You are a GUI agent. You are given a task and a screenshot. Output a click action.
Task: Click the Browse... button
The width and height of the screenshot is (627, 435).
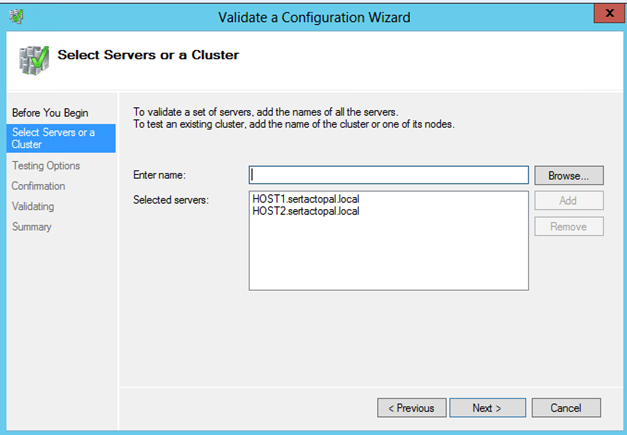click(568, 175)
